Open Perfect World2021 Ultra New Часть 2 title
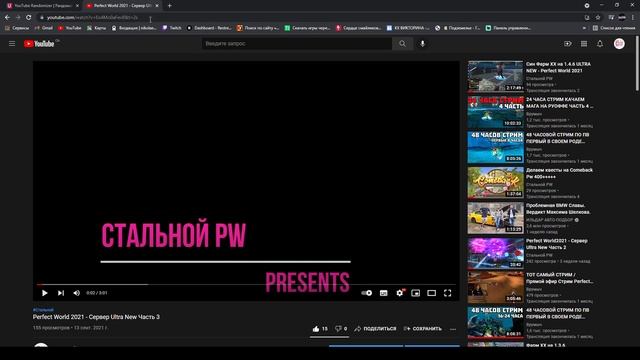640x360 pixels. point(557,244)
